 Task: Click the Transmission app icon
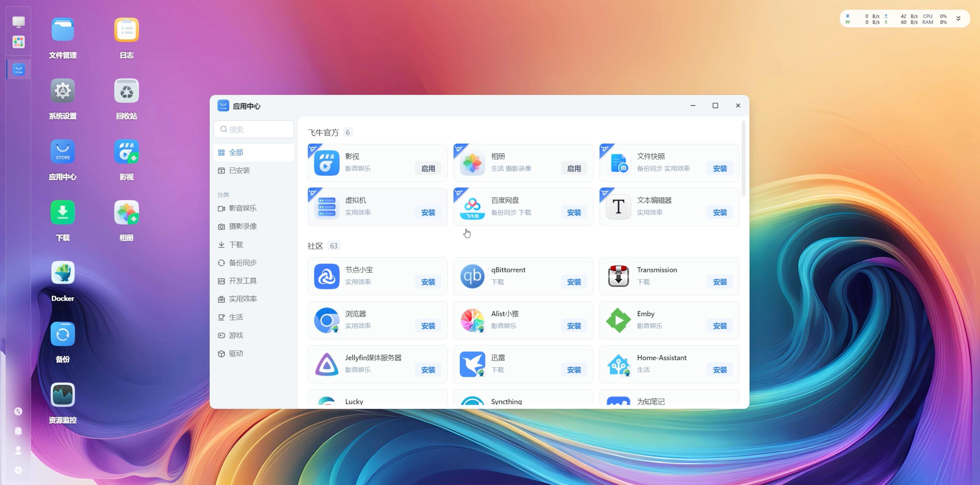click(618, 276)
